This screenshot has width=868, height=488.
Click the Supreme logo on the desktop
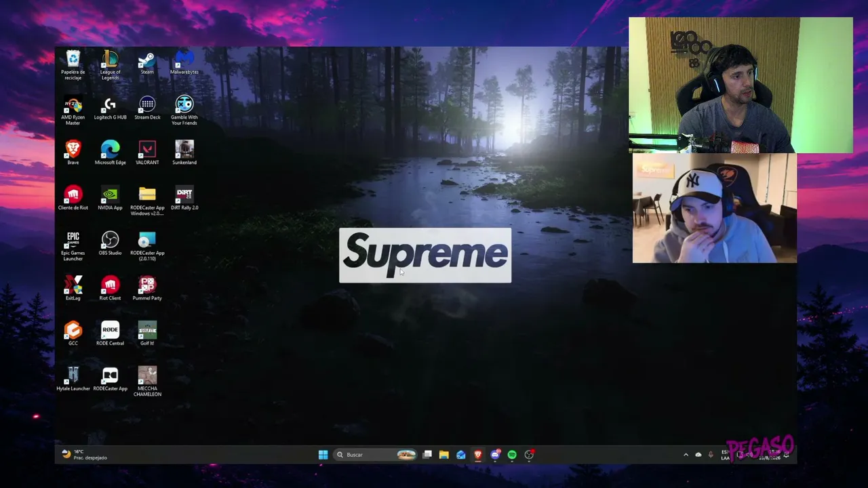[425, 255]
